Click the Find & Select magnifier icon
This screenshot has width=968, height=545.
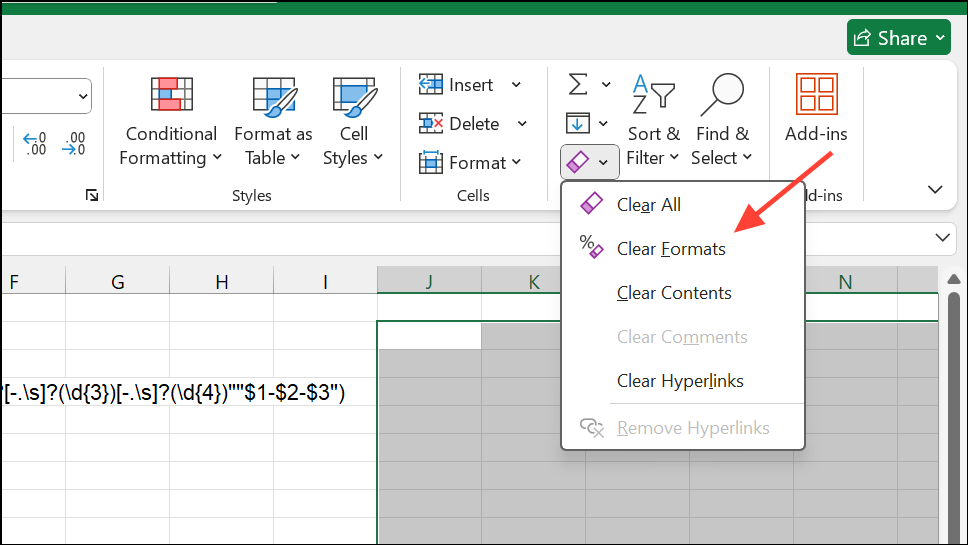click(721, 96)
